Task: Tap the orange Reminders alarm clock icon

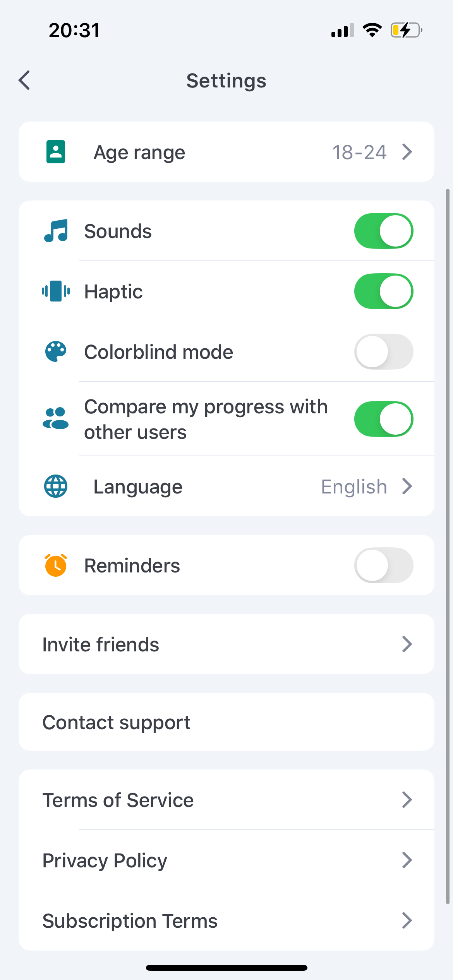Action: click(x=56, y=565)
